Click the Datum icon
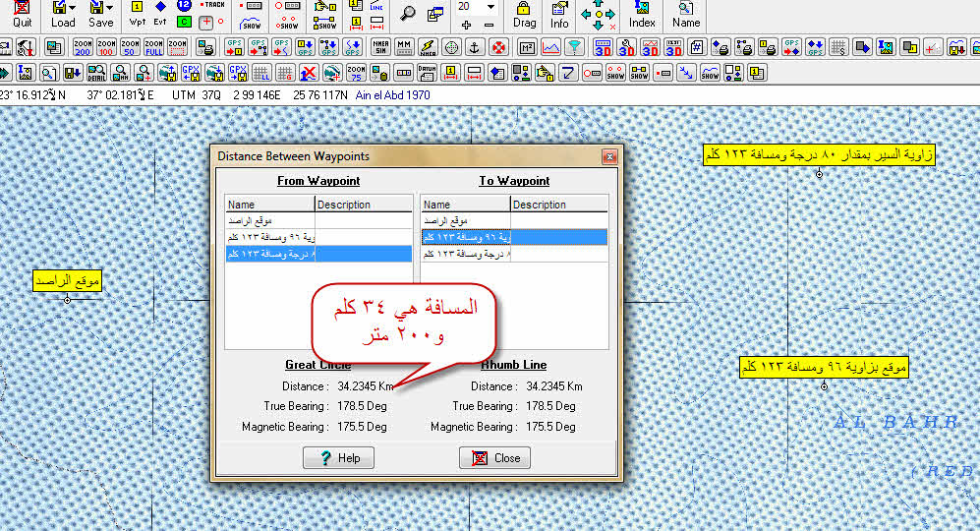980x531 pixels. [427, 73]
